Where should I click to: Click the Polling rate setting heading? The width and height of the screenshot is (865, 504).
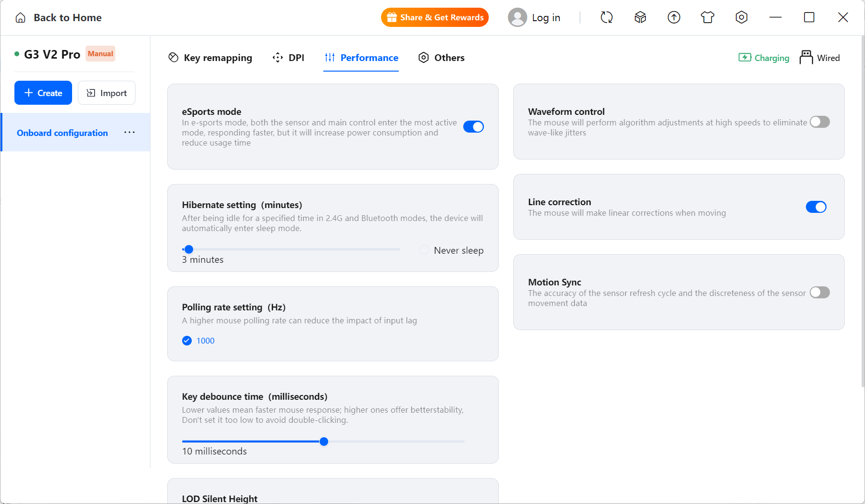(x=234, y=307)
